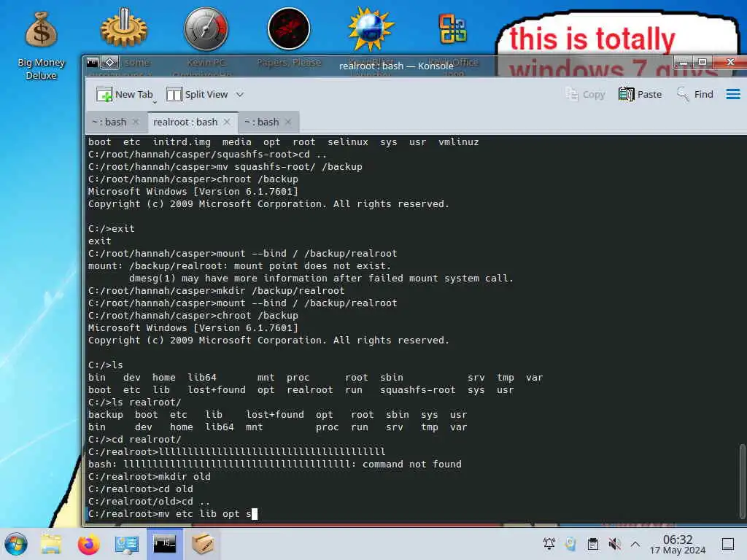747x560 pixels.
Task: Open the KevinOffice desktop icon
Action: tap(452, 28)
